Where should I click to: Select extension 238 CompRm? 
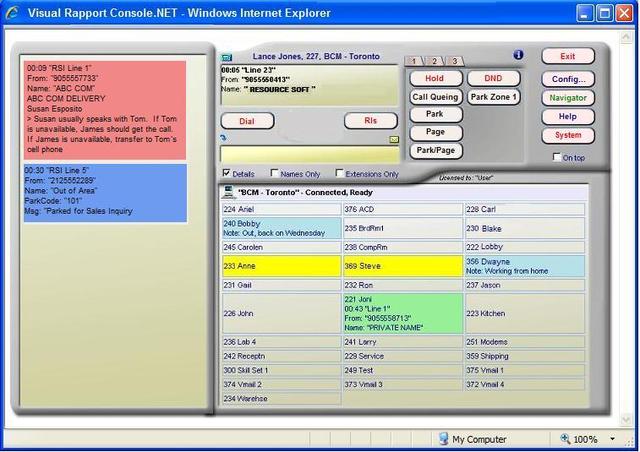tap(403, 247)
